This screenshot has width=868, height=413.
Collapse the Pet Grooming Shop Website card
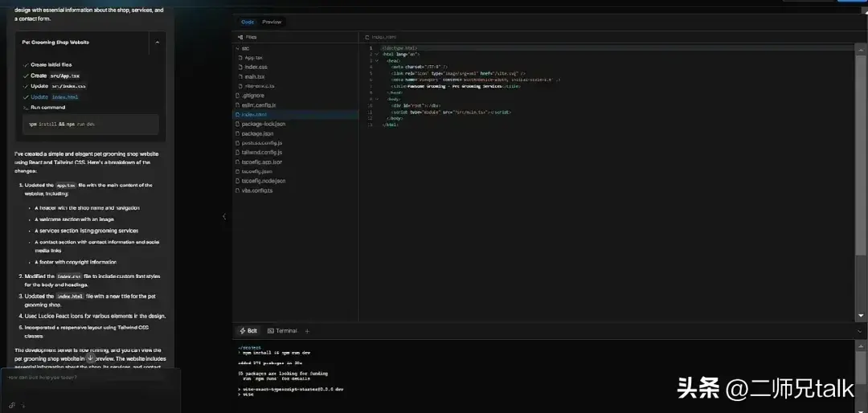[158, 42]
